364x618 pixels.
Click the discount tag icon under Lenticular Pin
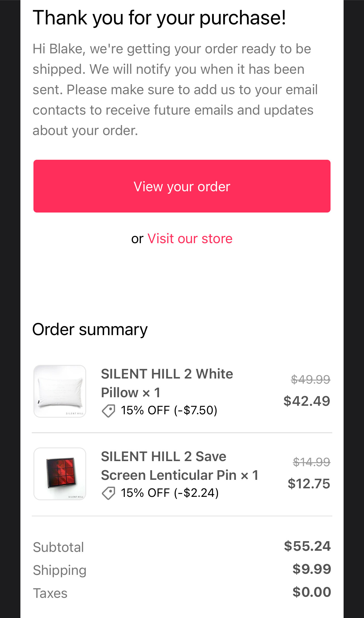108,493
